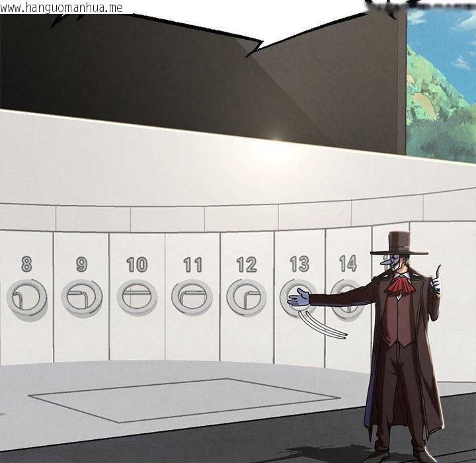This screenshot has height=463, width=476.
Task: Click the number 8 door label
Action: 26,265
